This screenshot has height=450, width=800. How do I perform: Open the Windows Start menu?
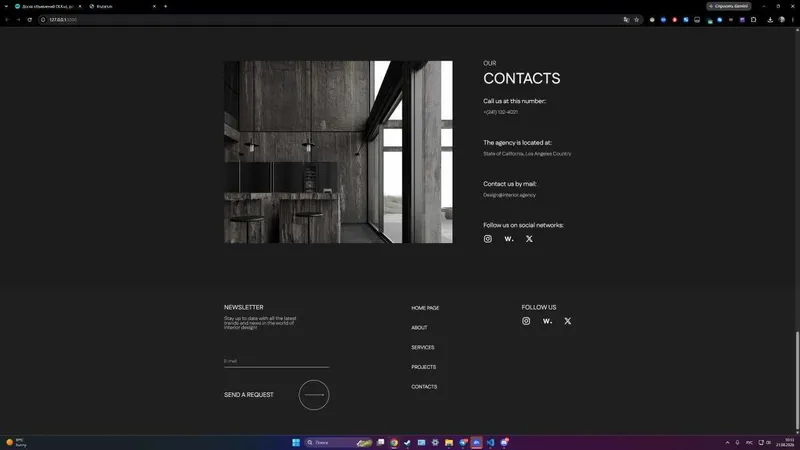pyautogui.click(x=296, y=442)
